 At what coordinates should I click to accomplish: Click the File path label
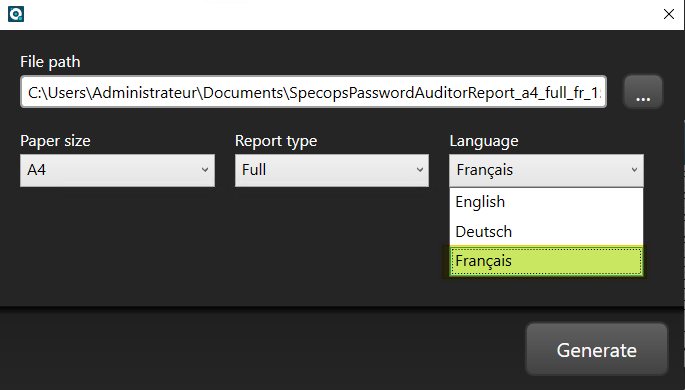[50, 62]
